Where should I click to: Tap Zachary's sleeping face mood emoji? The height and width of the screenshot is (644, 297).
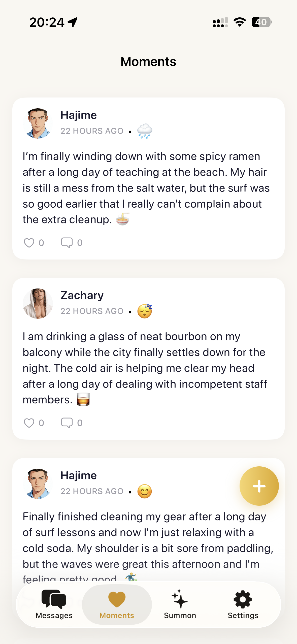coord(145,311)
